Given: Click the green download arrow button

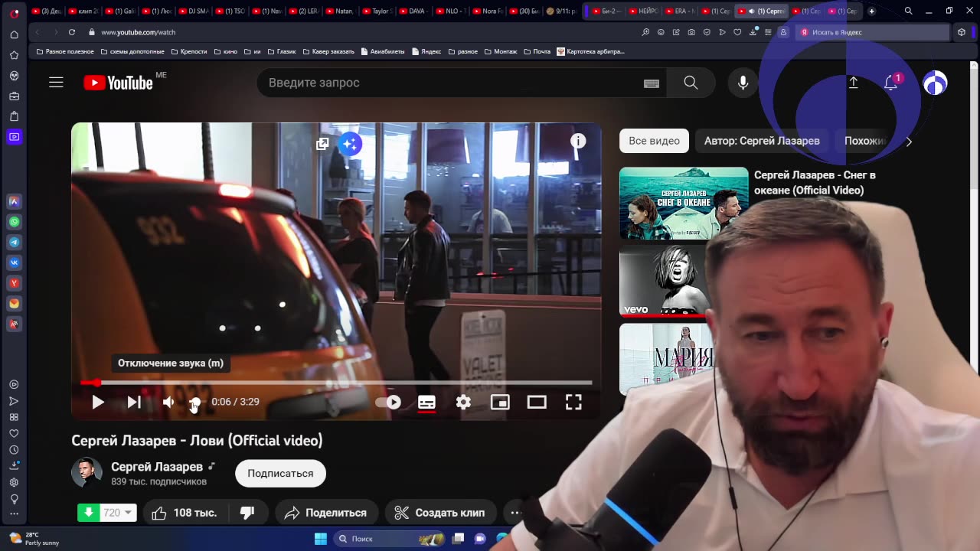Looking at the screenshot, I should pyautogui.click(x=89, y=513).
